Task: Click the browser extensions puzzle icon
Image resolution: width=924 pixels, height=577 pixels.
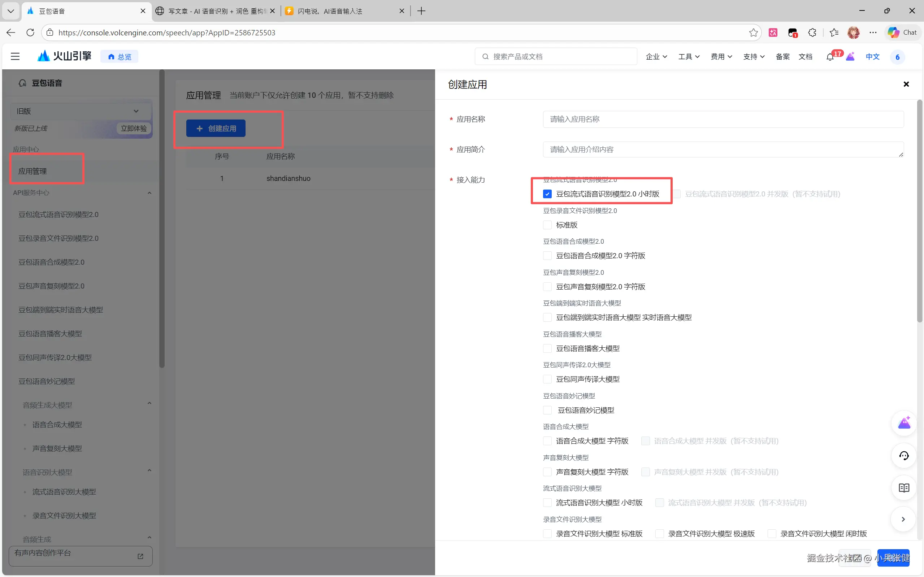Action: click(812, 32)
